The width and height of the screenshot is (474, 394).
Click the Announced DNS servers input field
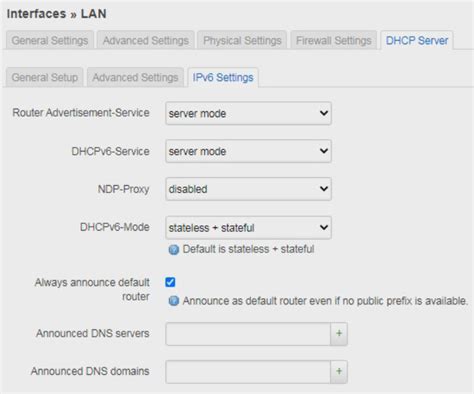click(248, 334)
